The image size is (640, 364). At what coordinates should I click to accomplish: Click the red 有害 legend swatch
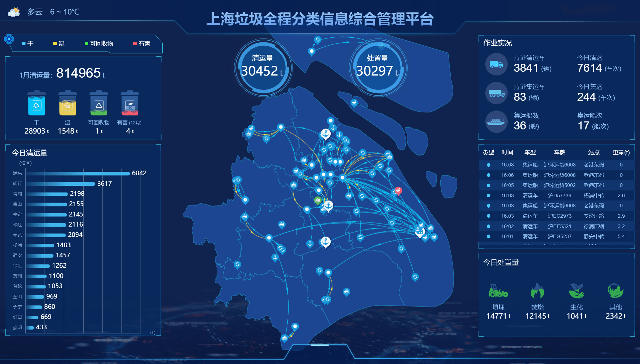135,44
